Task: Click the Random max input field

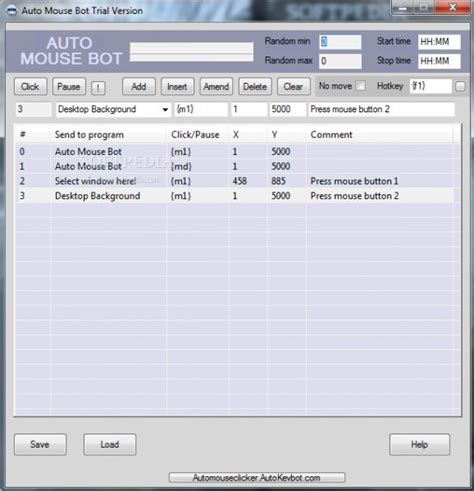Action: (340, 61)
